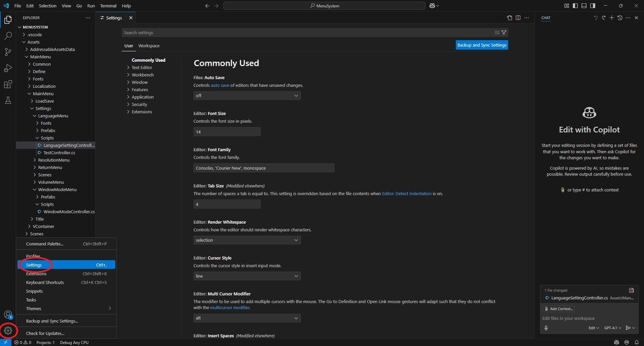Open the Render Whitespace dropdown
The height and width of the screenshot is (346, 644).
click(247, 240)
